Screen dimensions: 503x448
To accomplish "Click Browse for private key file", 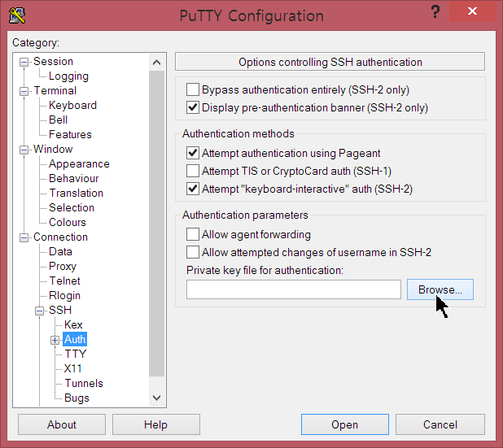I will 440,289.
